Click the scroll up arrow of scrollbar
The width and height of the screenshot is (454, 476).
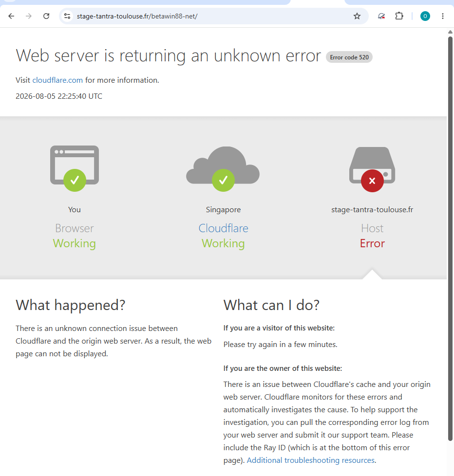pos(450,32)
